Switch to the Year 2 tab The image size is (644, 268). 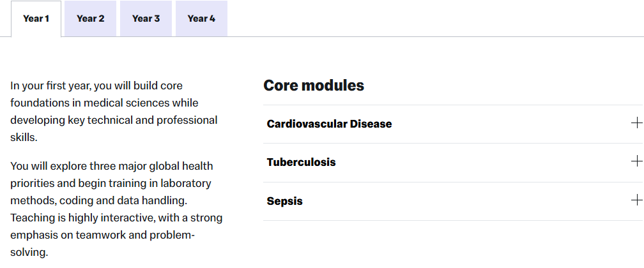tap(90, 19)
